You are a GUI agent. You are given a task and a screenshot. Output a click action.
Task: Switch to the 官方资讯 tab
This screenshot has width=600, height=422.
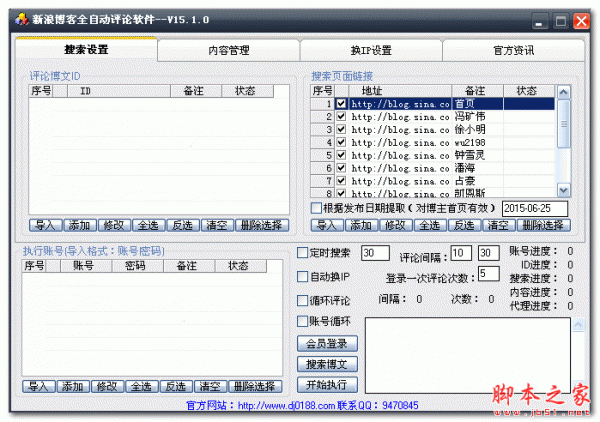point(514,50)
